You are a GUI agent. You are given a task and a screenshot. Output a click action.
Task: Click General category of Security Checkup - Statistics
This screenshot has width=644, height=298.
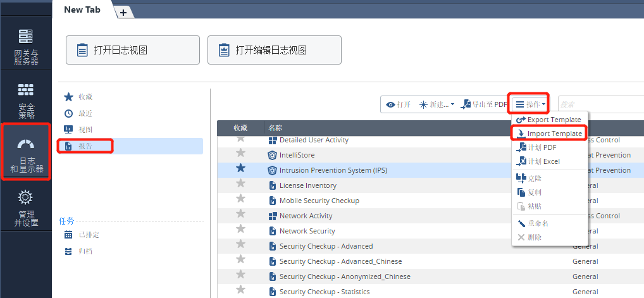click(x=585, y=292)
